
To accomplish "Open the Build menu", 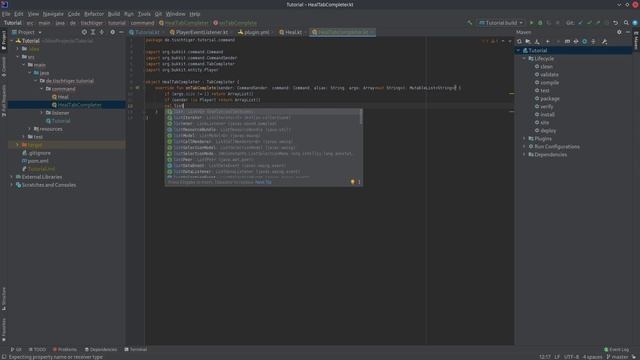I will (114, 14).
